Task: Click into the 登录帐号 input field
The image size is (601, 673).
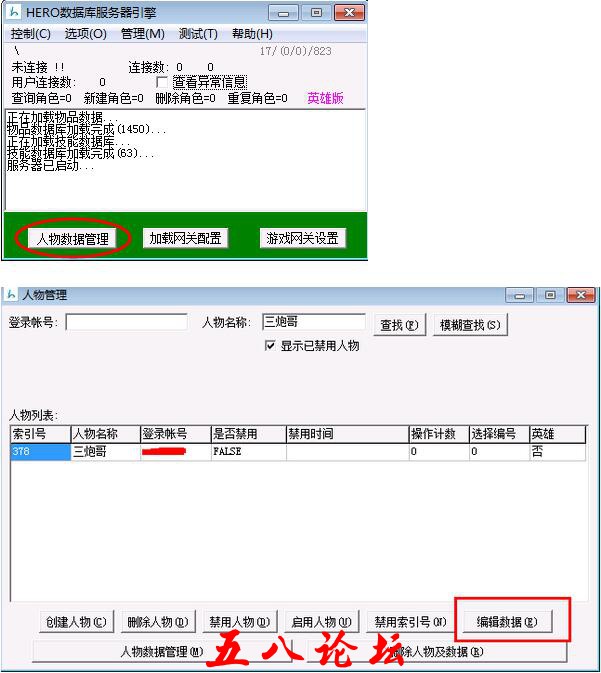Action: coord(126,323)
